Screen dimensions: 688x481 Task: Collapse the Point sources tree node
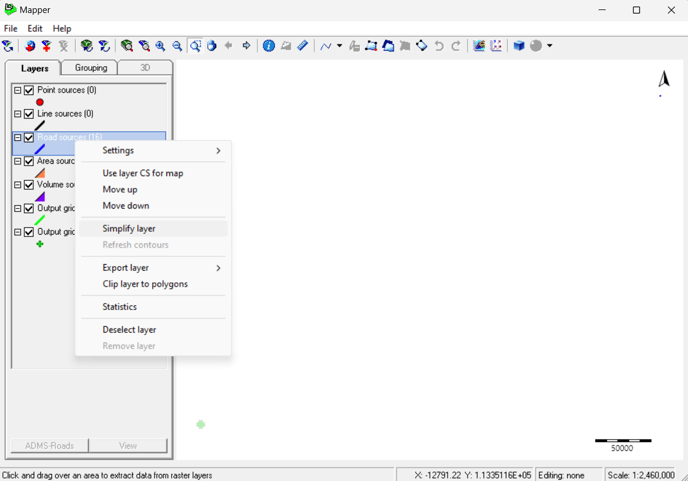[17, 90]
